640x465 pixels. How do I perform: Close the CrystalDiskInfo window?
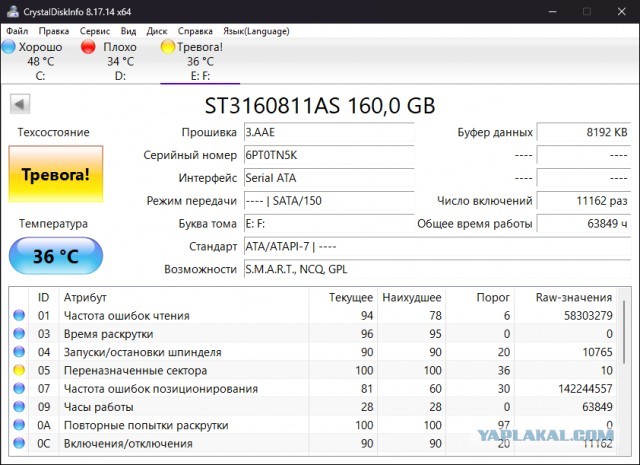pyautogui.click(x=622, y=11)
